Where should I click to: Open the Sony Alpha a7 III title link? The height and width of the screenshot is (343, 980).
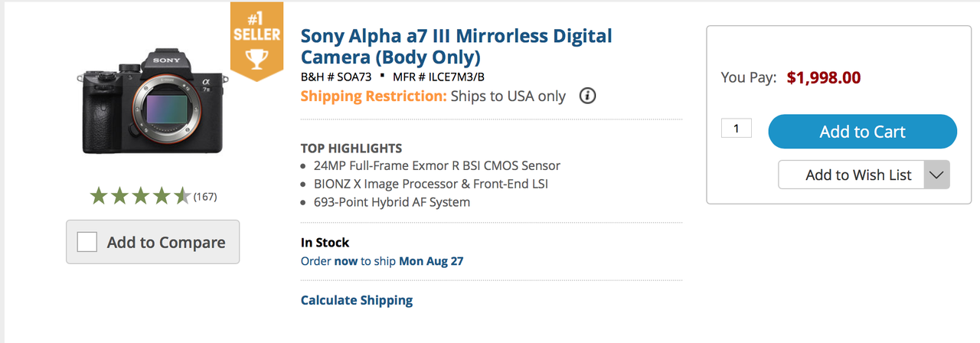coord(456,46)
